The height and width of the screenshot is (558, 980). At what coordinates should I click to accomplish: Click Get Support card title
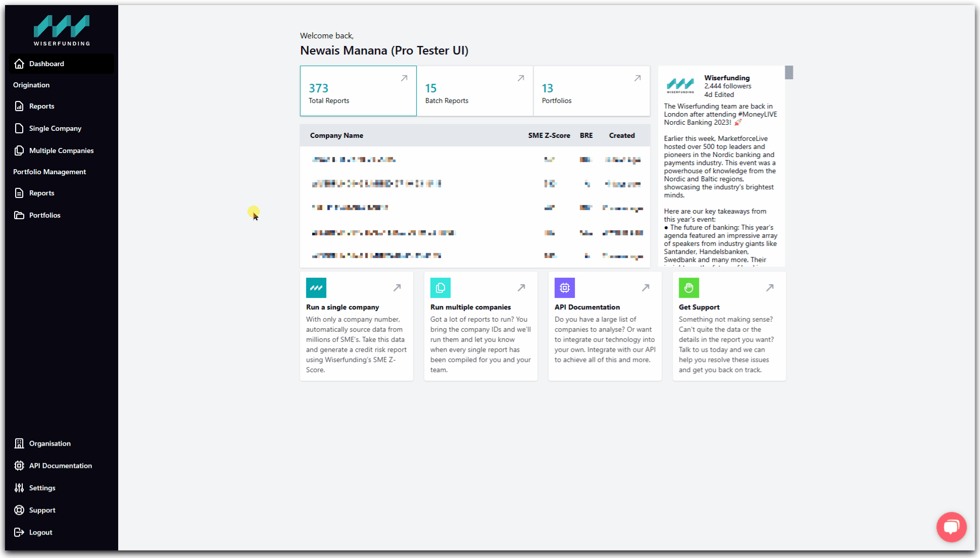pyautogui.click(x=699, y=307)
